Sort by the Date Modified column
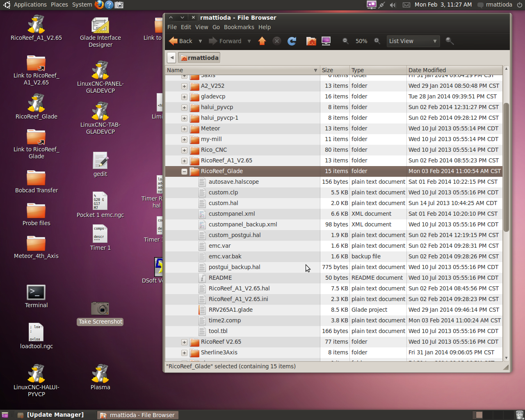 tap(454, 70)
